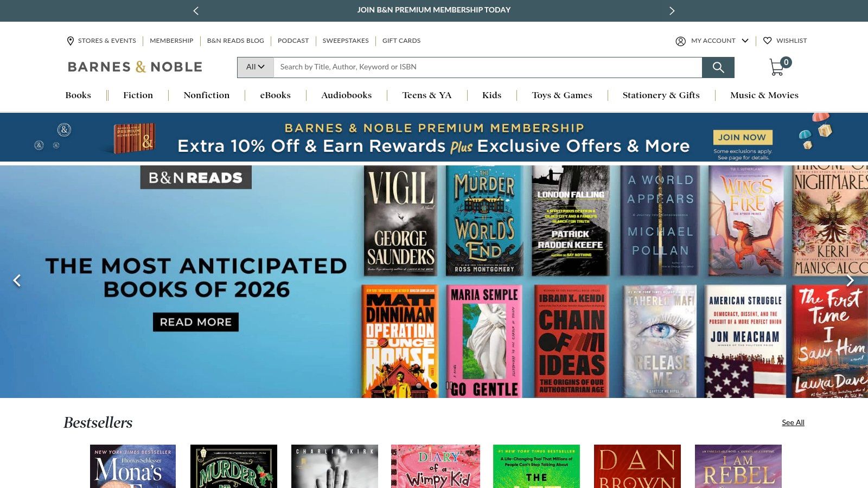Click the search magnifier button

(x=718, y=67)
